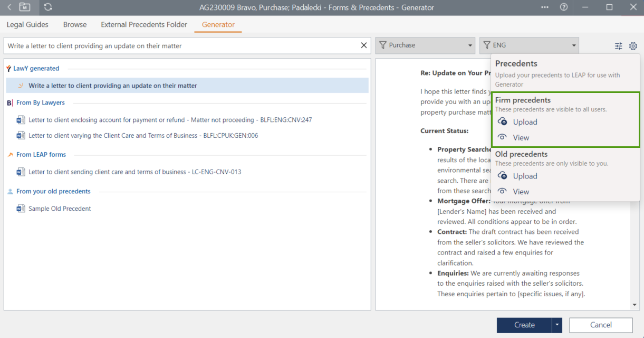Switch to the Legal Guides tab

pyautogui.click(x=27, y=25)
